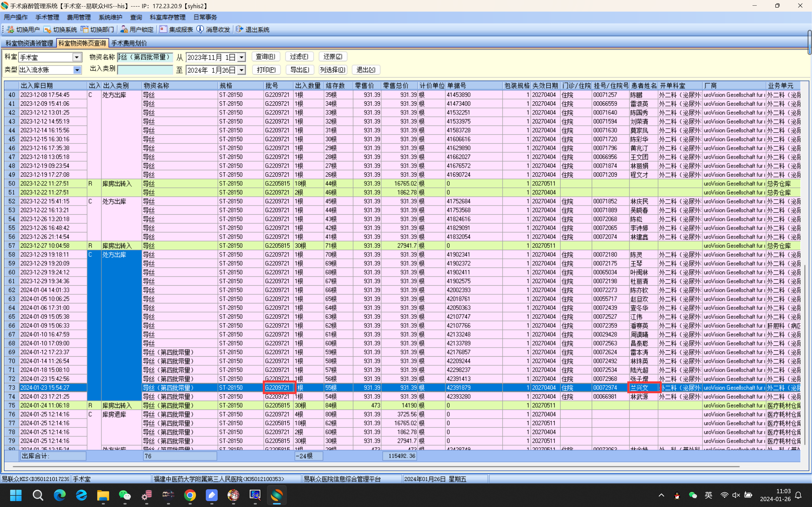Click the 查询(R) query button
Screen dimensions: 812x507
pos(265,57)
